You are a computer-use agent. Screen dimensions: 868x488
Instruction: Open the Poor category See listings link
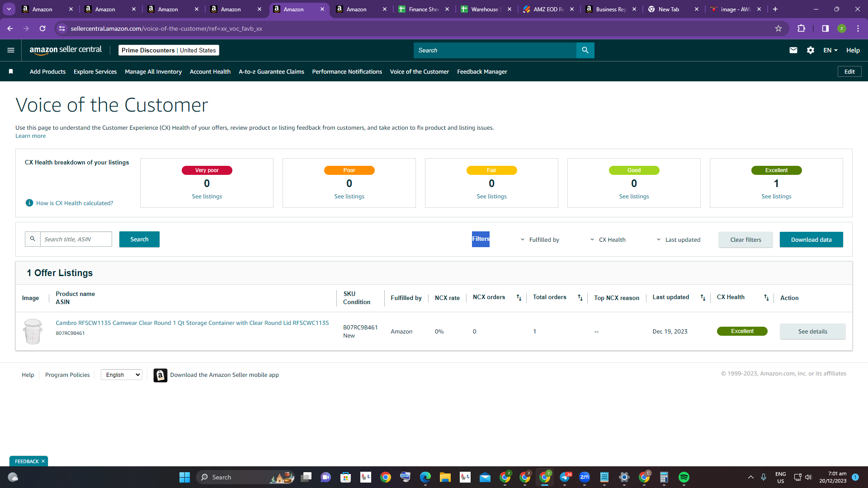point(349,197)
